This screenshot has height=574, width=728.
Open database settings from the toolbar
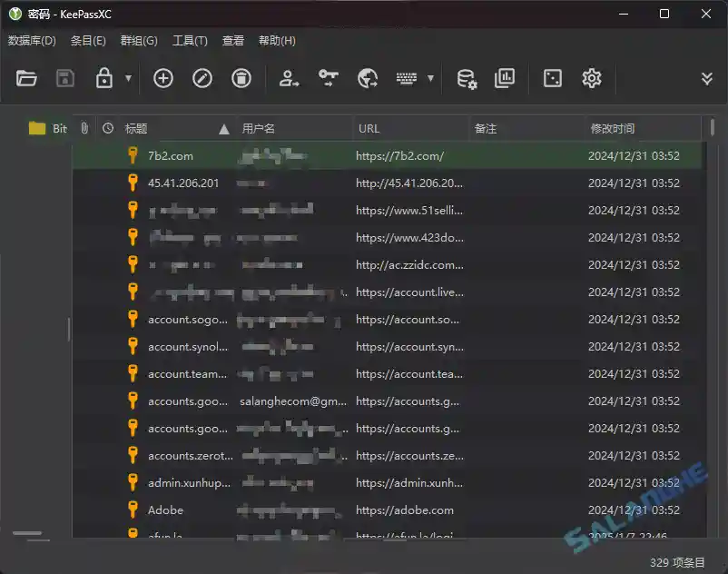tap(468, 79)
